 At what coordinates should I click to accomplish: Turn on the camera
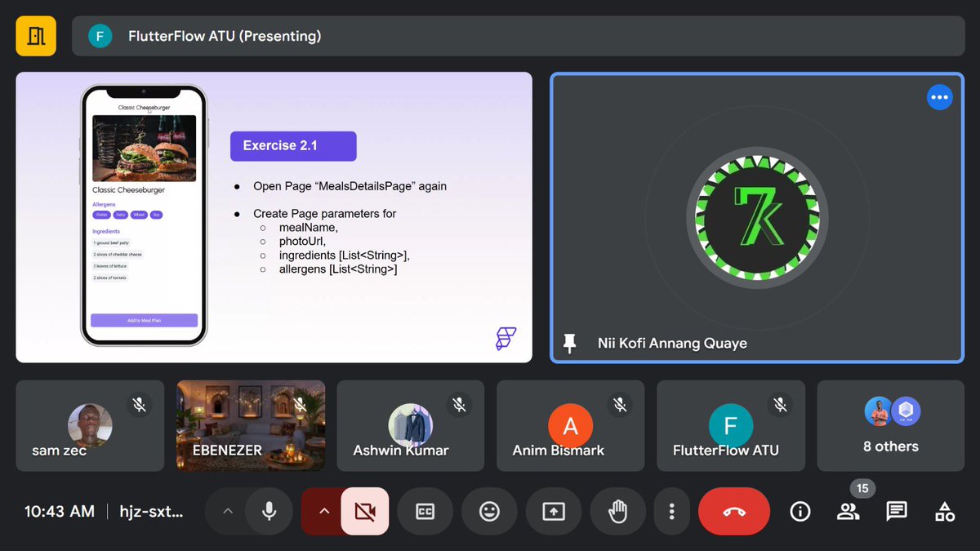pyautogui.click(x=365, y=511)
